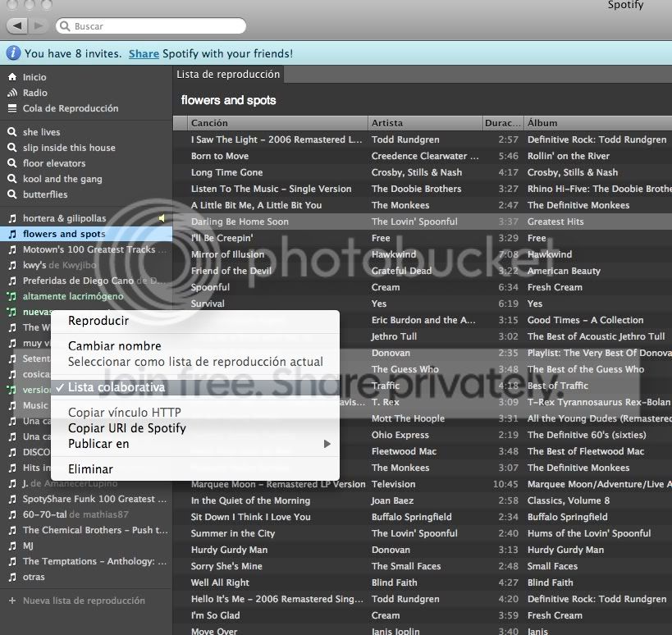Sort tracks by Canción column header
672x635 pixels.
209,123
